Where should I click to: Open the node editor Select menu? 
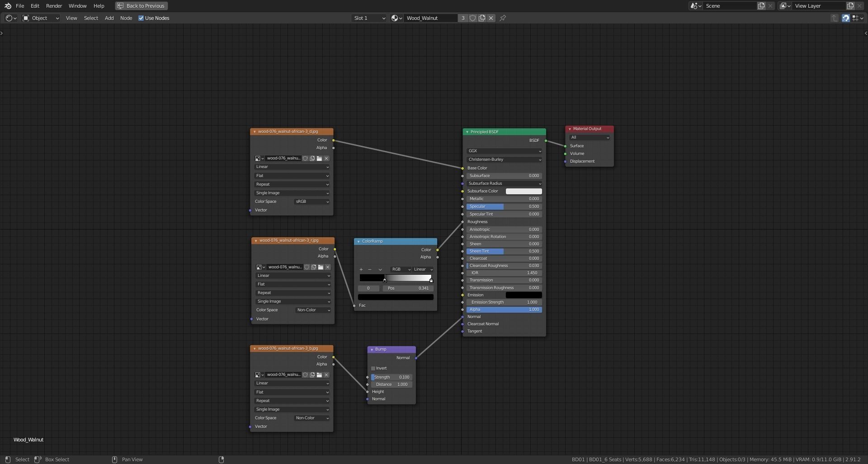(x=91, y=18)
